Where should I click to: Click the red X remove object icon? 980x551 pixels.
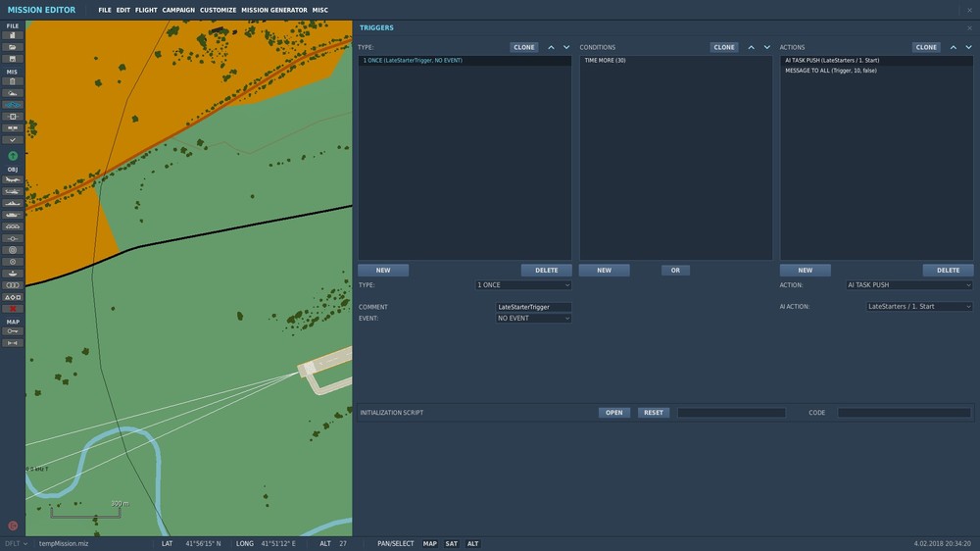point(12,309)
